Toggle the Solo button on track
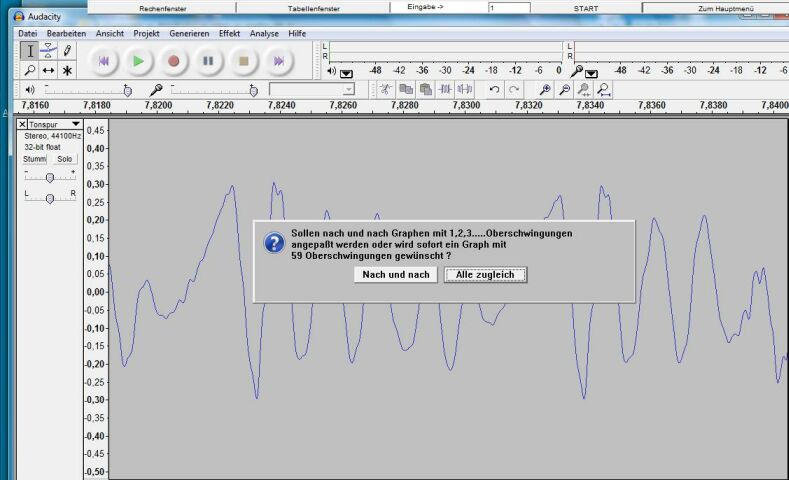The width and height of the screenshot is (789, 480). [x=64, y=159]
